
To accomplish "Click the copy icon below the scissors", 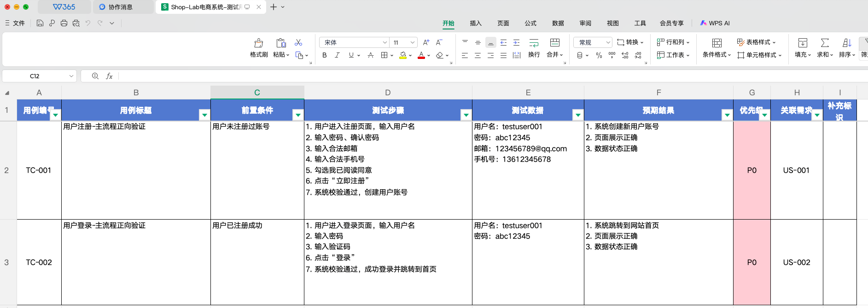I will (x=299, y=55).
